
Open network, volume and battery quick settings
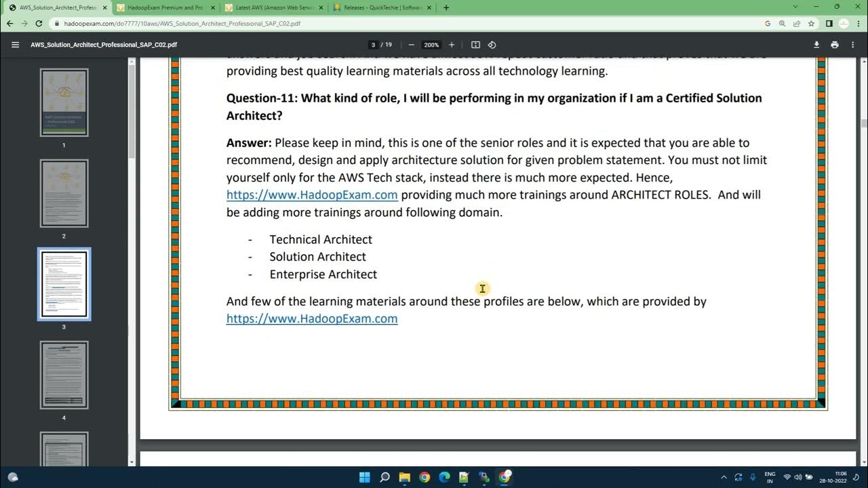[798, 477]
